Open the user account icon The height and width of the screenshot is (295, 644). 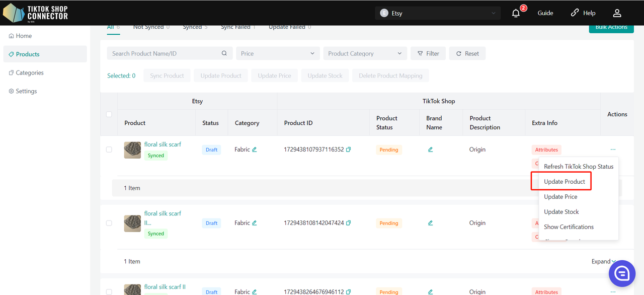pos(617,13)
